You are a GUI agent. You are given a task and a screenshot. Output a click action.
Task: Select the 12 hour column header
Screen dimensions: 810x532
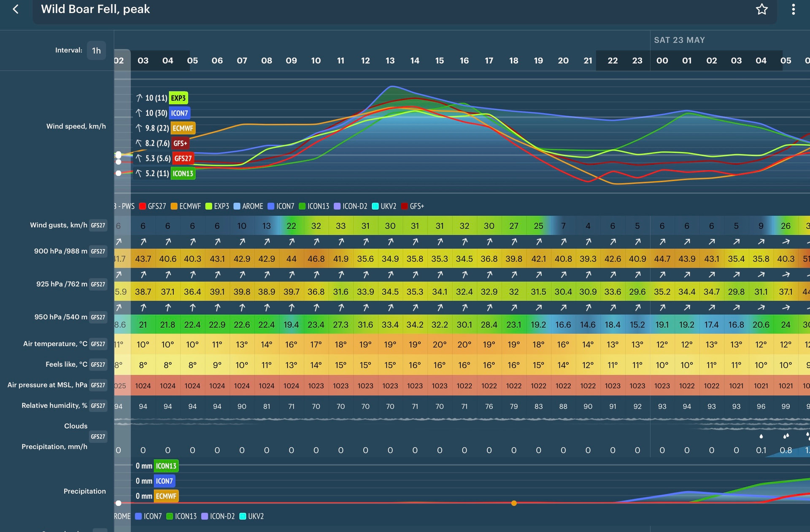coord(365,61)
